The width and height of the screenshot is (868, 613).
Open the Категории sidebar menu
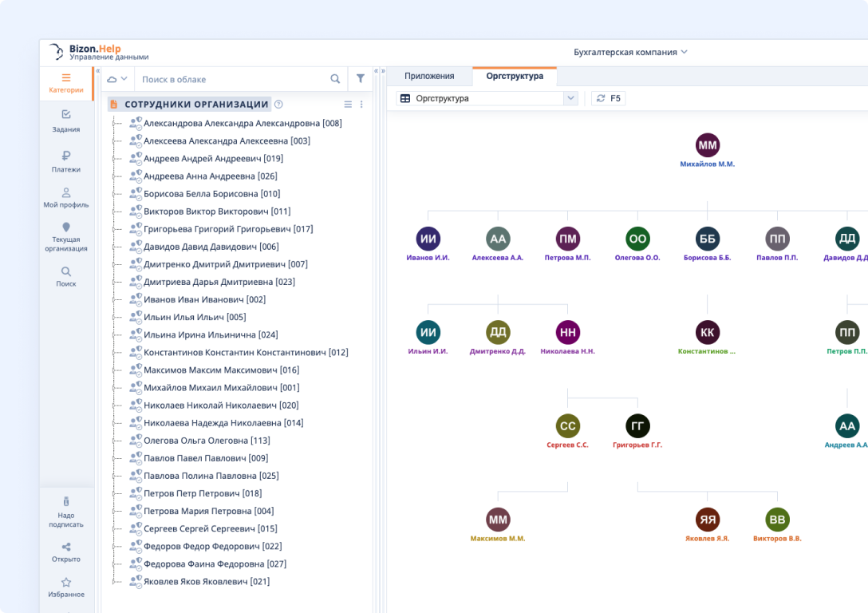coord(66,82)
